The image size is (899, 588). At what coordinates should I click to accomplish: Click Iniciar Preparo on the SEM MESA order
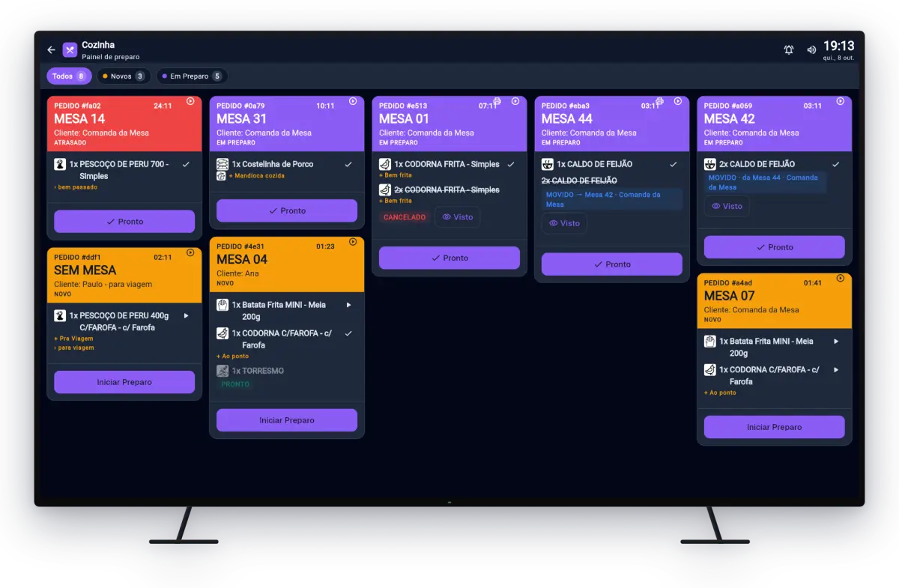coord(124,382)
